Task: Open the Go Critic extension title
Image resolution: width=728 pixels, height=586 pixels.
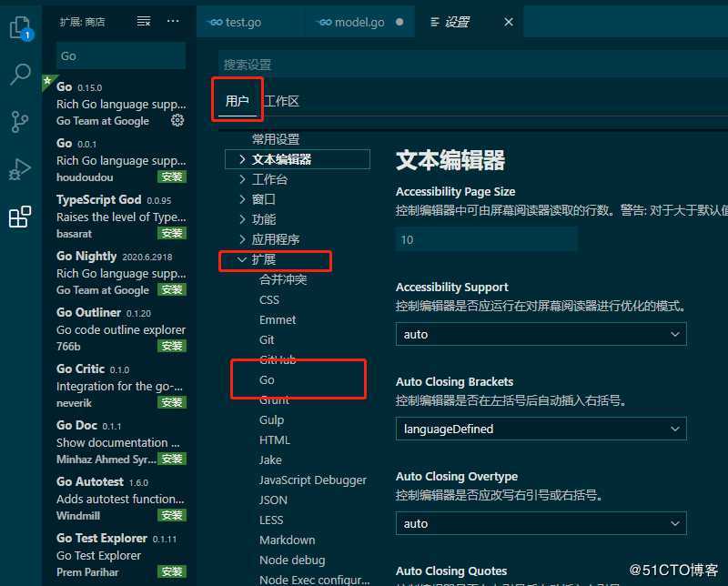Action: click(x=80, y=369)
